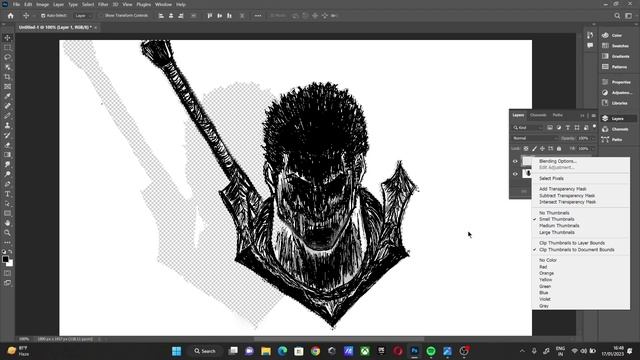Choose Add Transparency Mask
The width and height of the screenshot is (640, 360).
click(562, 189)
